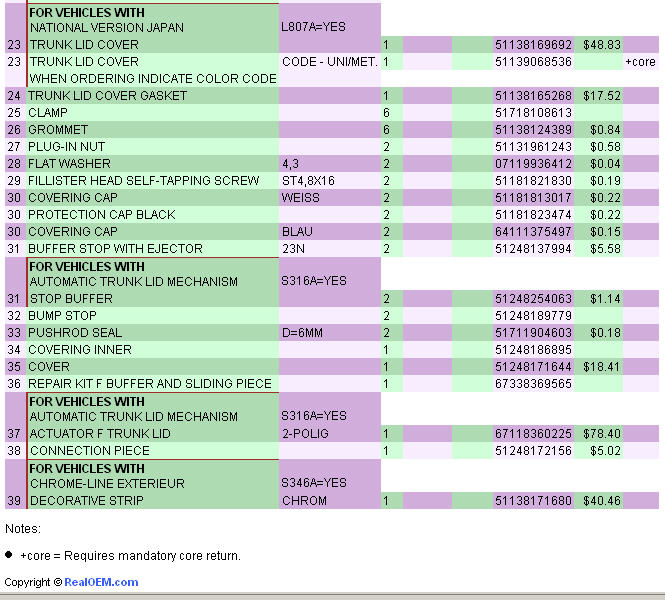Image resolution: width=665 pixels, height=600 pixels.
Task: Select the REPAIR KIT F BUFFER description
Action: point(149,384)
